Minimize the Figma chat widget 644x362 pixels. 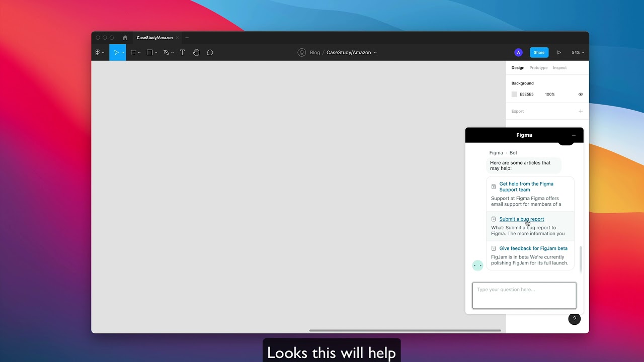tap(574, 135)
